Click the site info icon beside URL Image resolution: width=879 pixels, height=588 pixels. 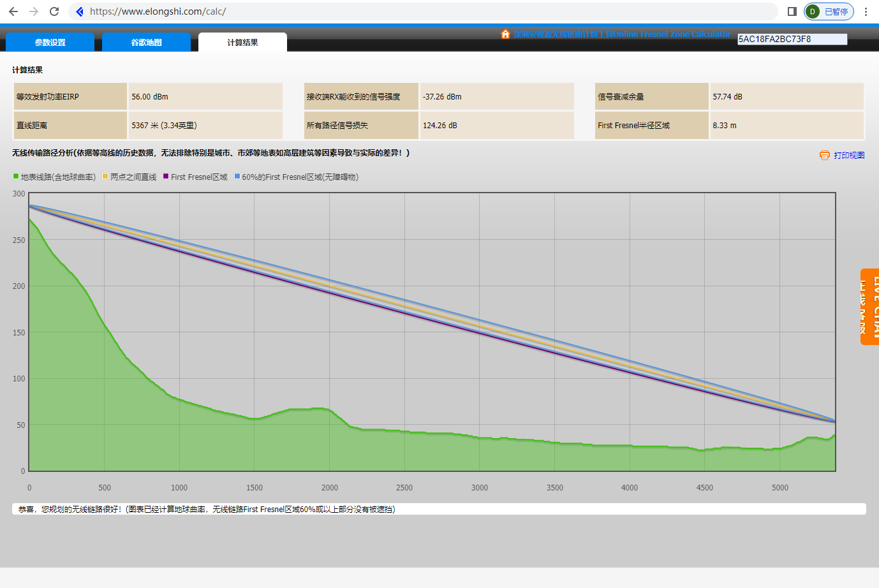click(x=79, y=11)
